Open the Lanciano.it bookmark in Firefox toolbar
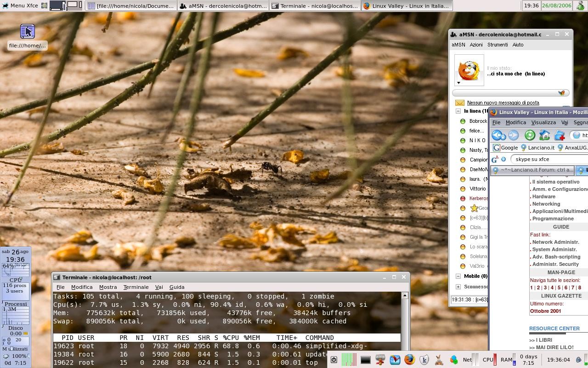Viewport: 588px width, 368px height. click(x=537, y=148)
